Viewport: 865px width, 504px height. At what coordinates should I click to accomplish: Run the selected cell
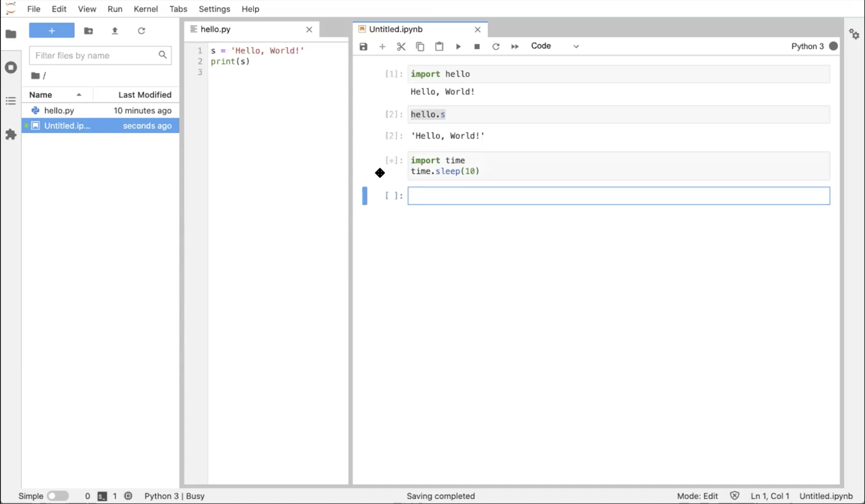pos(458,47)
